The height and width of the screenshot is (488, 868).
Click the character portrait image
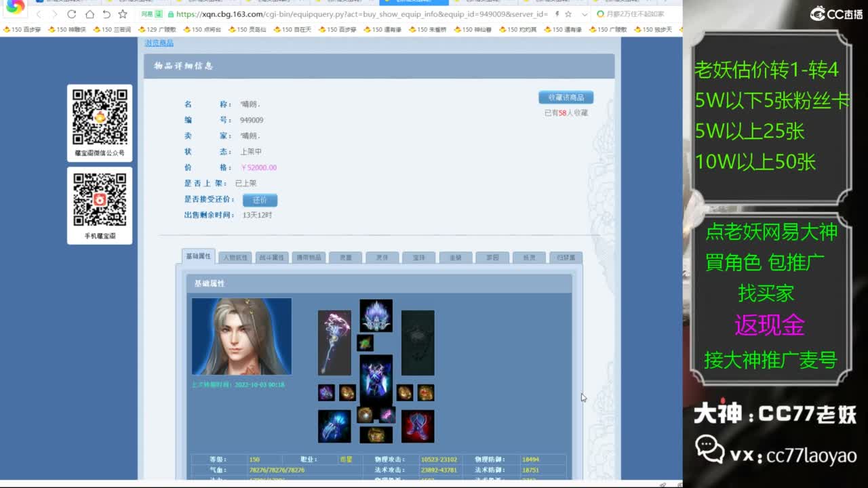point(241,336)
